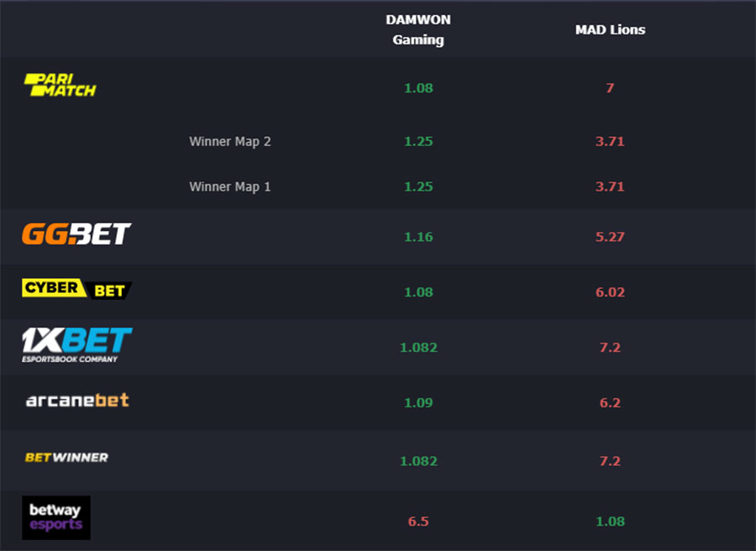This screenshot has width=756, height=551.
Task: Open the 1XBET bookmaker logo
Action: [x=76, y=345]
